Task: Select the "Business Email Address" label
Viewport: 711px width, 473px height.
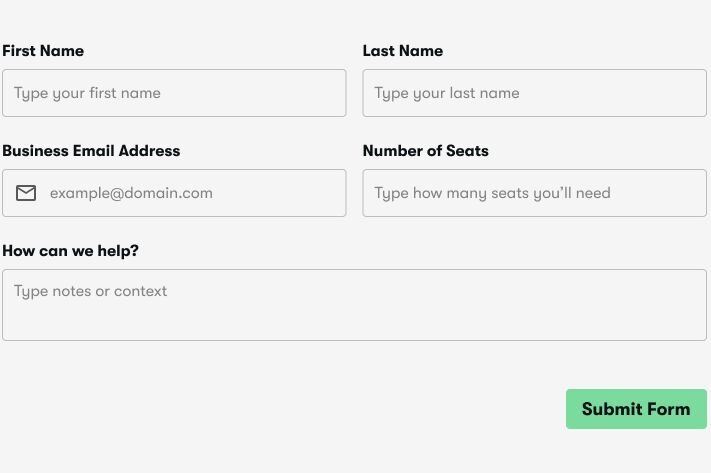Action: coord(91,151)
